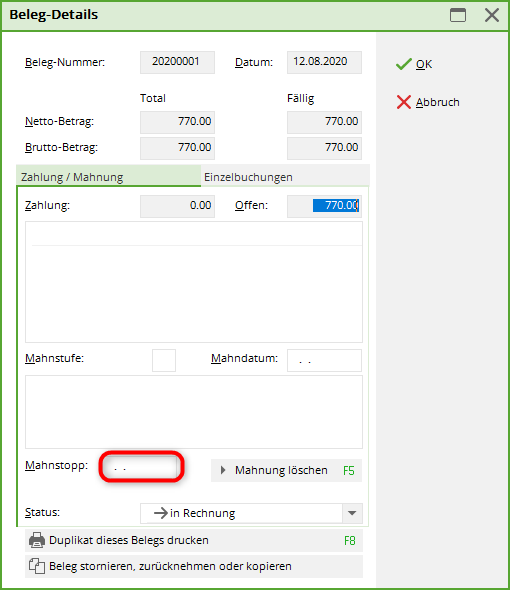Confirm the dialog with the OK button
Viewport: 510px width, 590px height.
tap(414, 64)
